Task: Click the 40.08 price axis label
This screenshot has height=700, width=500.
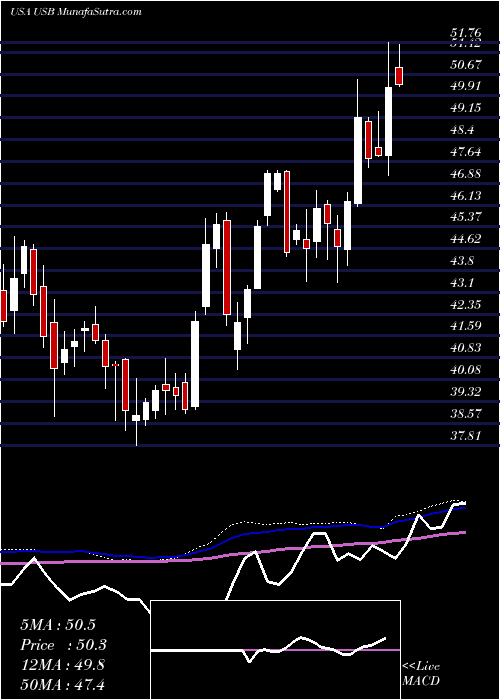Action: point(466,370)
